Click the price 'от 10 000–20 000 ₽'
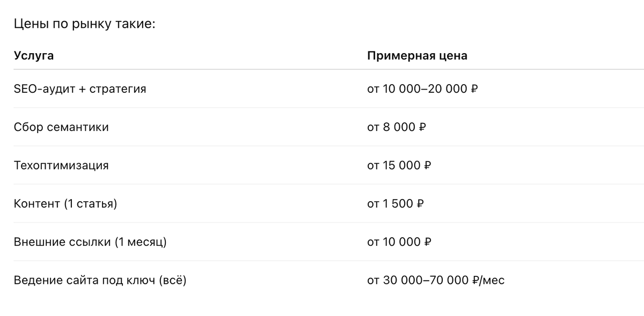The image size is (644, 316). point(422,89)
